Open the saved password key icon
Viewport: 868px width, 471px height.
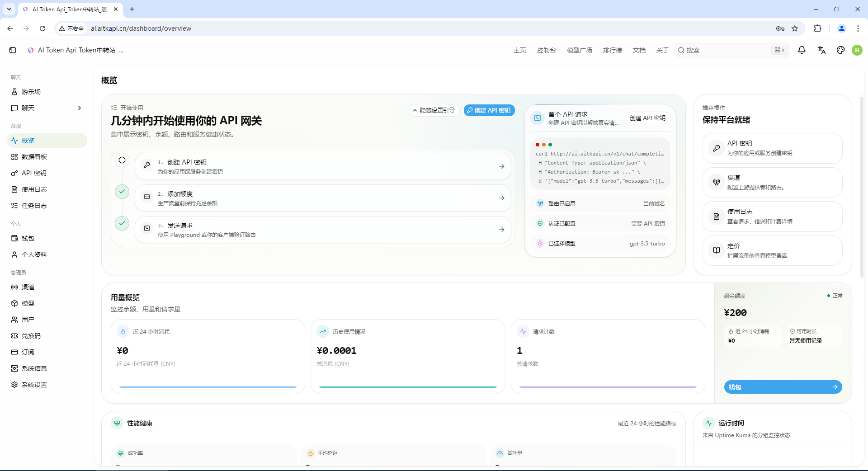(x=780, y=28)
